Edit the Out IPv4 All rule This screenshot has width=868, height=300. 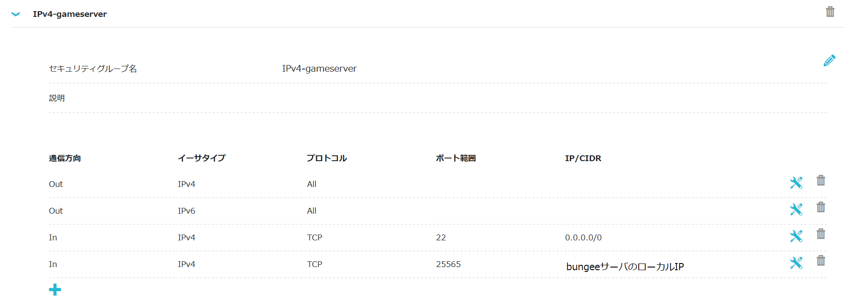coord(796,182)
